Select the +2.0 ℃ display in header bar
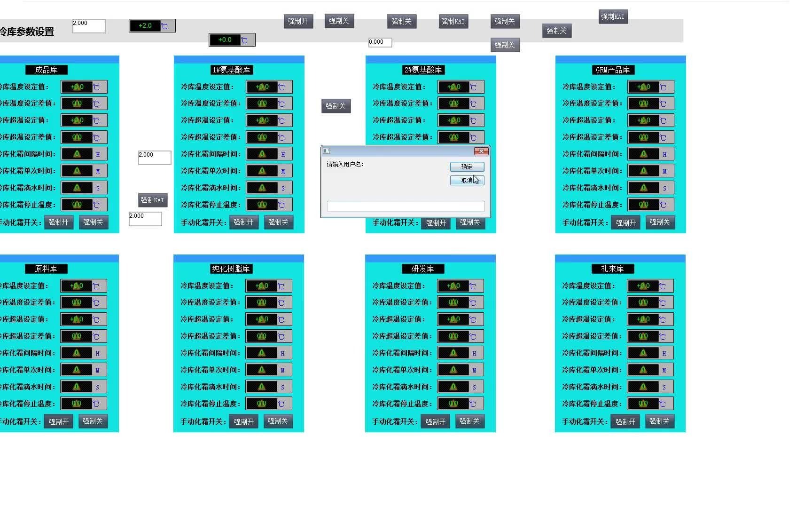The width and height of the screenshot is (812, 508). [x=152, y=25]
